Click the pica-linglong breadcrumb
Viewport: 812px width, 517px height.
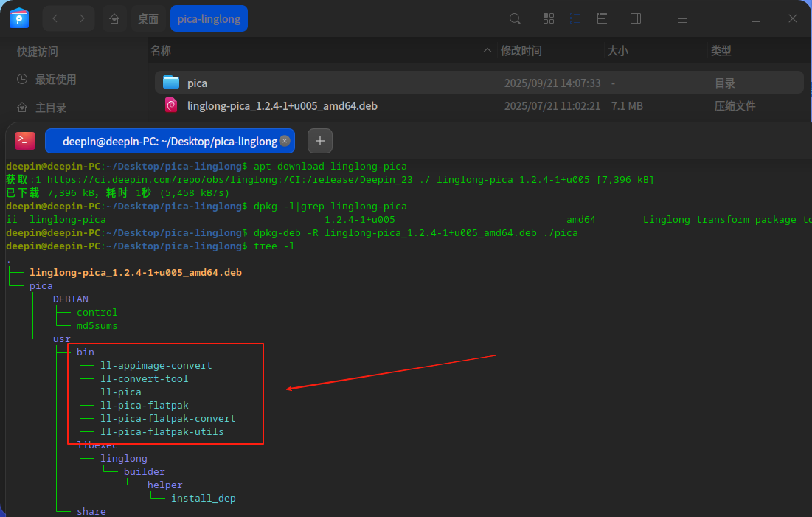(x=209, y=18)
